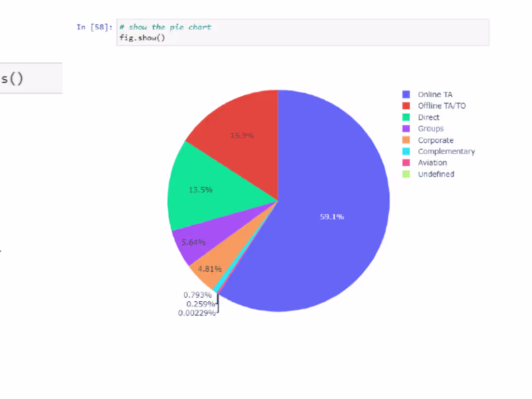Toggle the Offline TA/TO legend entry
This screenshot has height=399, width=532.
coord(442,105)
